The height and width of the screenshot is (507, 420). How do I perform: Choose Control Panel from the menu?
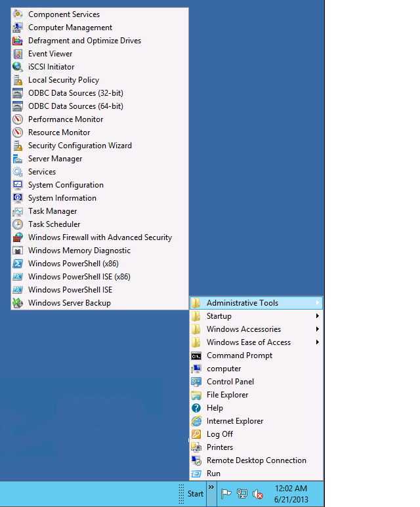click(257, 382)
